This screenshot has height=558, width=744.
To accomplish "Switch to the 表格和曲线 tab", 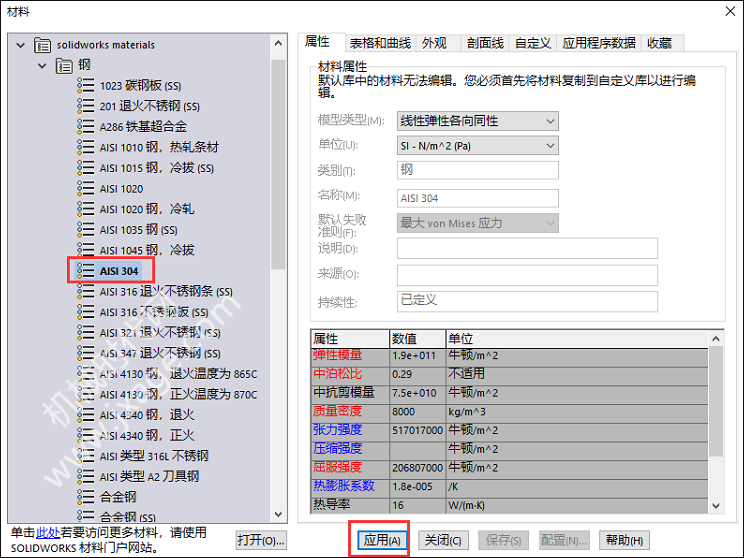I will [381, 43].
